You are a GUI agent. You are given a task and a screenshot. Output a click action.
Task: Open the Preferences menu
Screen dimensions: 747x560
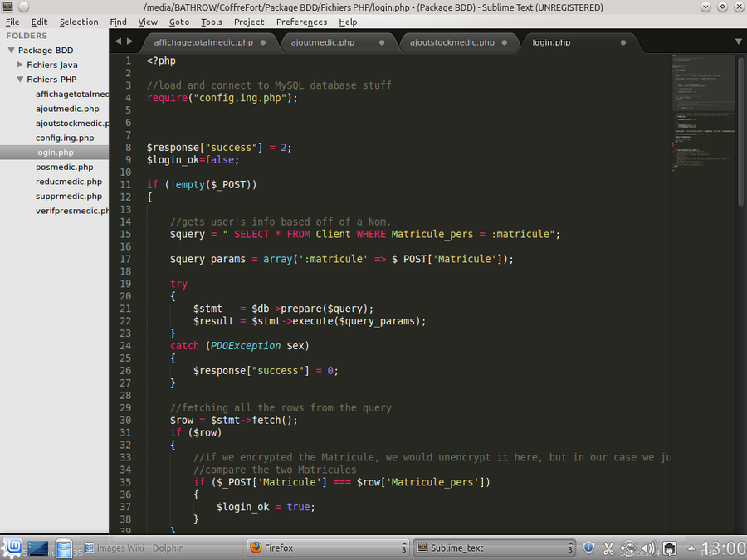(x=301, y=22)
